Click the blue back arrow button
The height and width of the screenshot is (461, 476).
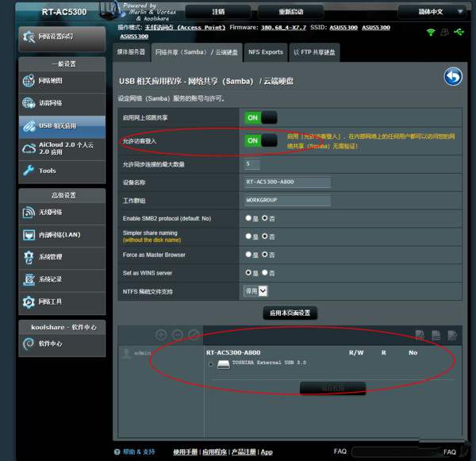pyautogui.click(x=453, y=77)
